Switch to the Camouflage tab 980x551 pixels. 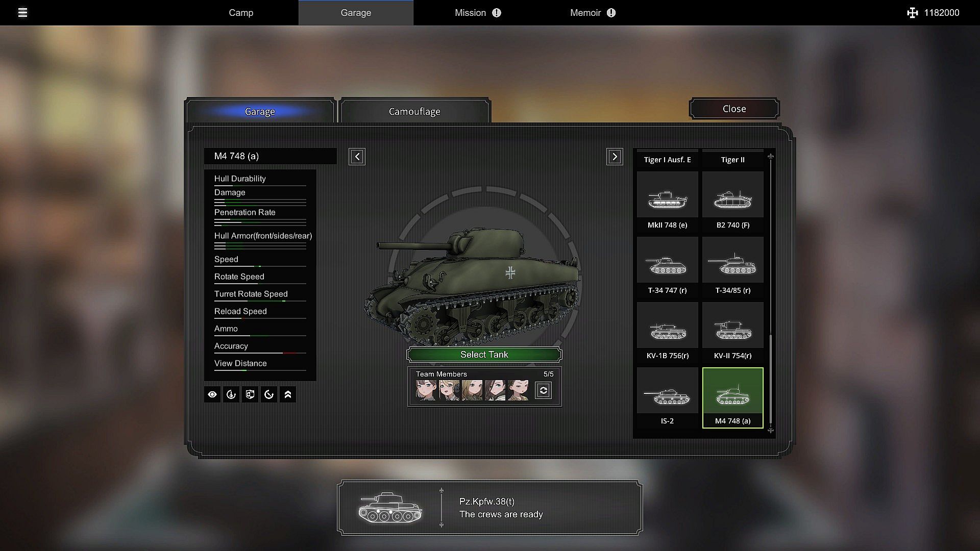click(414, 111)
